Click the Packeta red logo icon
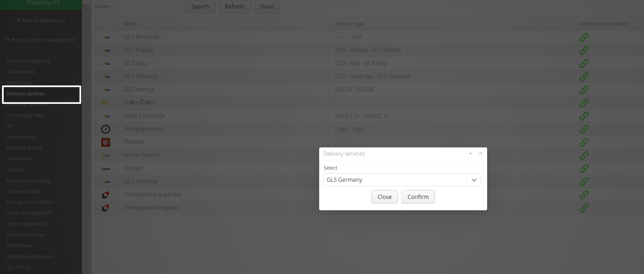The height and width of the screenshot is (274, 644). (105, 142)
